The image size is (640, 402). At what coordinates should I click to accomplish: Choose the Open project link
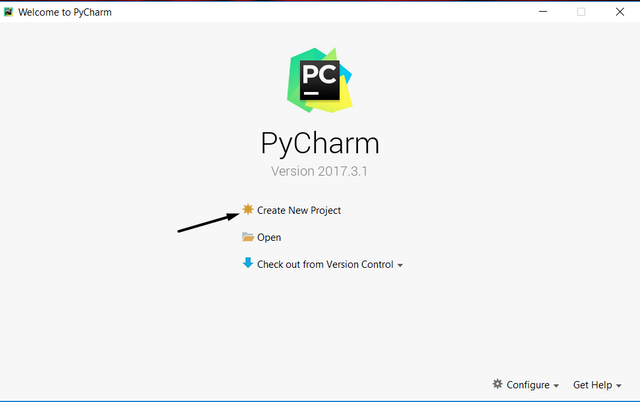click(269, 238)
